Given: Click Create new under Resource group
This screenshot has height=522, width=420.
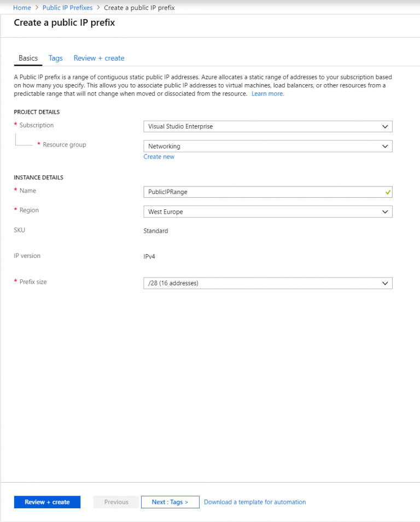Looking at the screenshot, I should point(159,156).
